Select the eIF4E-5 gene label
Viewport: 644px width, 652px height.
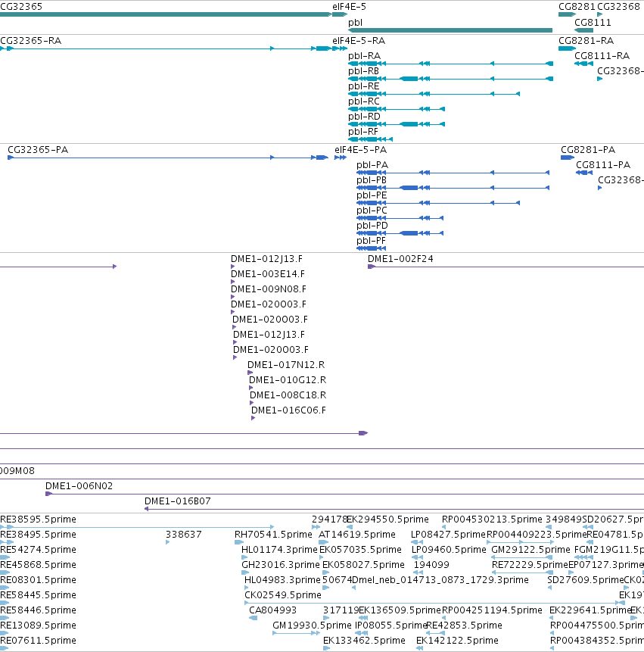349,7
